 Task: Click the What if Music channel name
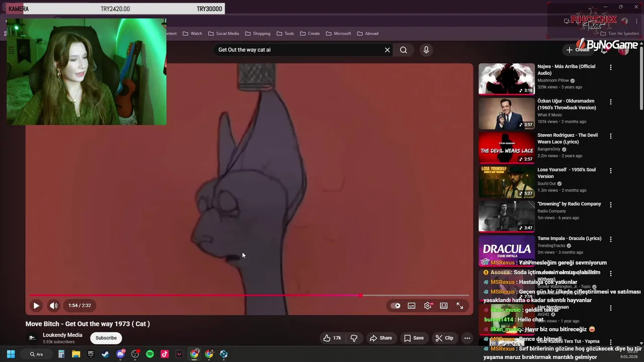click(550, 115)
